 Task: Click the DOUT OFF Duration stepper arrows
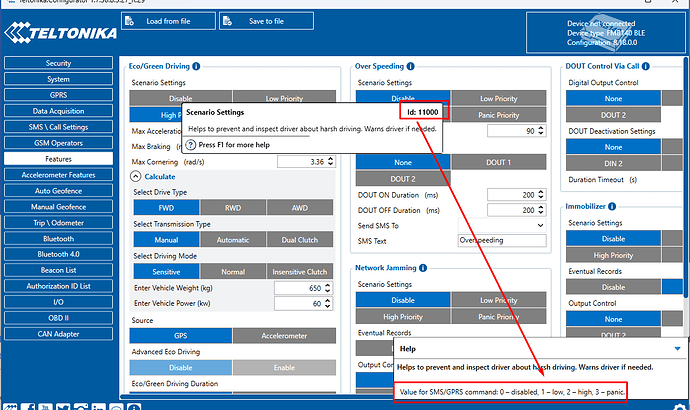tap(541, 210)
